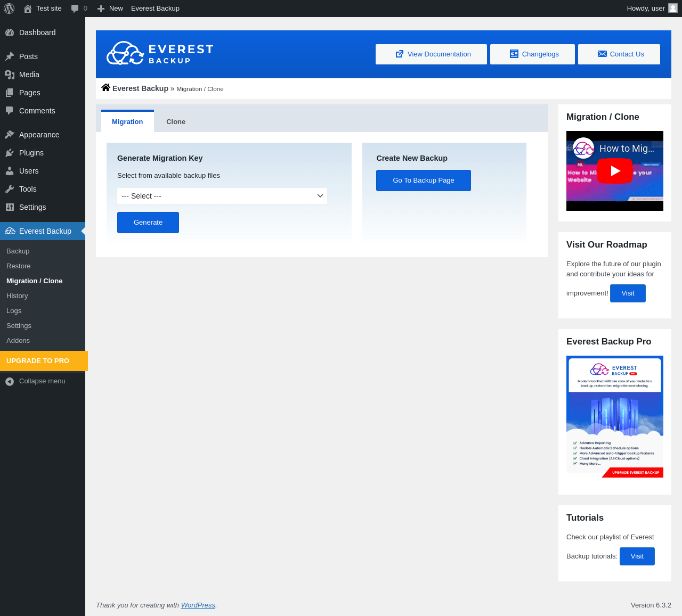Click the Collapse menu arrow icon
Screen dimensions: 682x616
[10, 381]
